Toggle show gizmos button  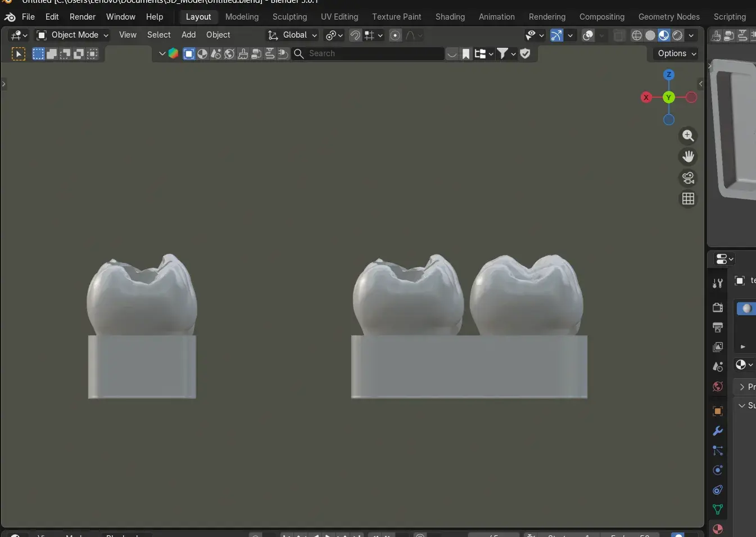point(556,35)
